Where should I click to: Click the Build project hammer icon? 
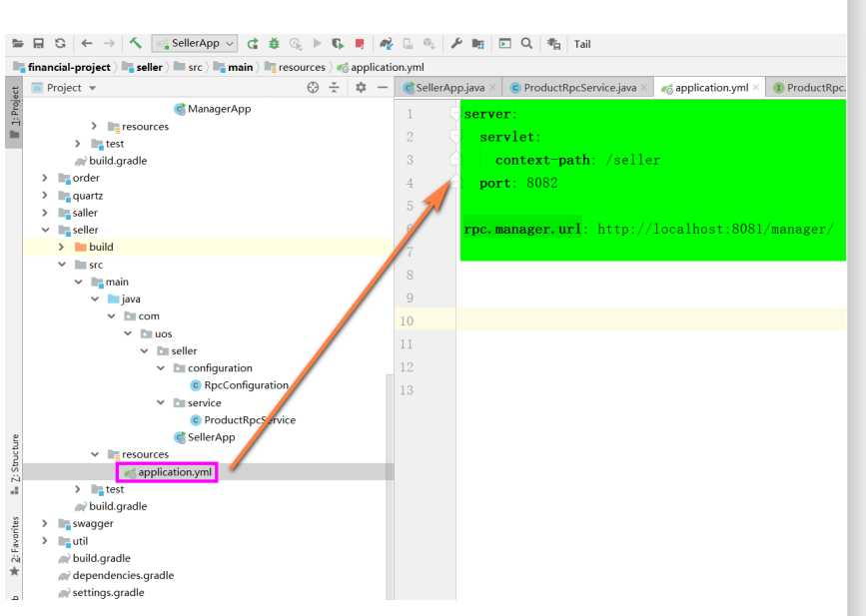[135, 44]
